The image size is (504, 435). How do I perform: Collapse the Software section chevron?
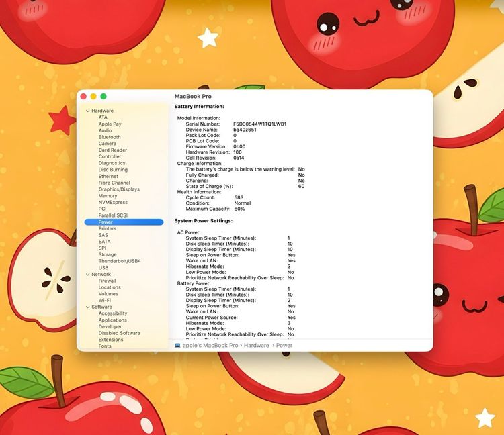[87, 307]
